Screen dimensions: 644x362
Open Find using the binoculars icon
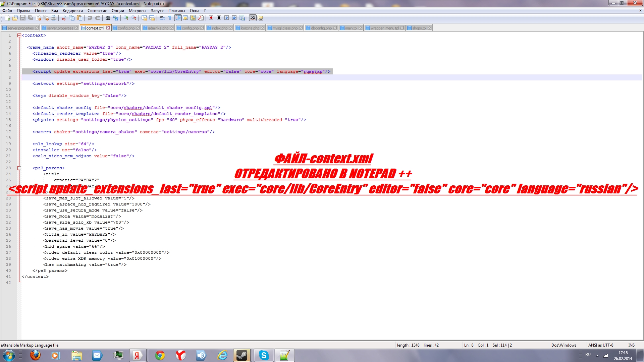point(108,18)
